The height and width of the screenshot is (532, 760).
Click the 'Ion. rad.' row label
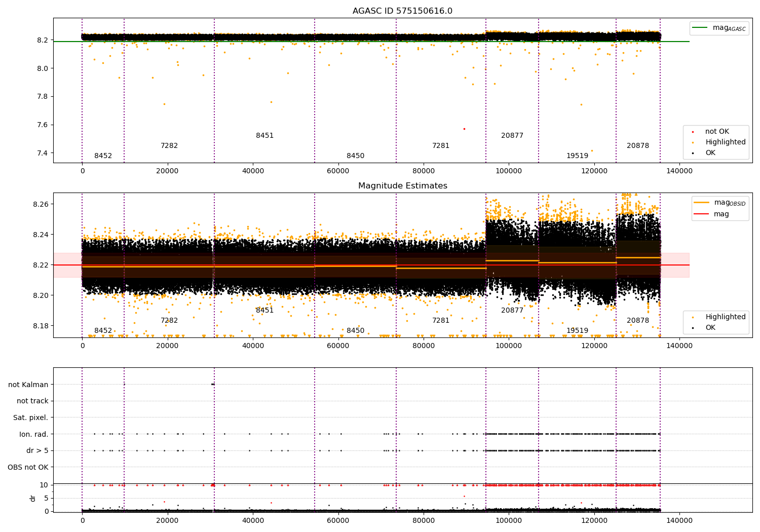click(34, 434)
